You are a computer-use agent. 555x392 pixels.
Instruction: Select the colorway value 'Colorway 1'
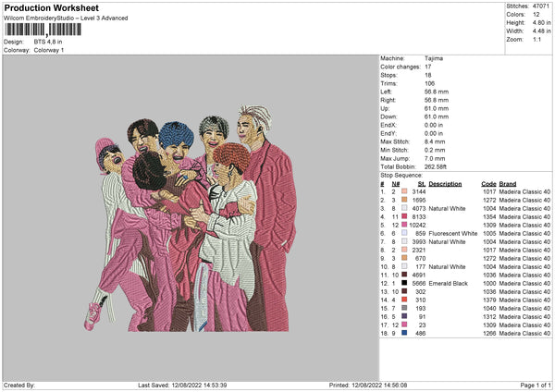click(49, 50)
